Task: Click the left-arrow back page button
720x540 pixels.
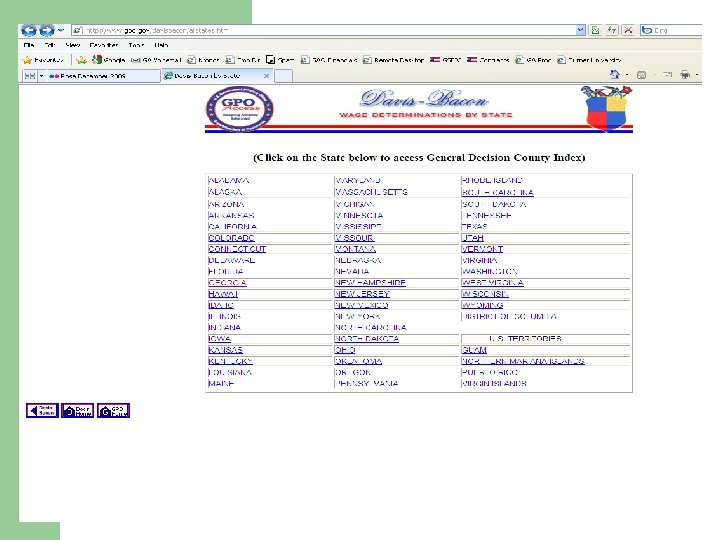Action: pyautogui.click(x=42, y=411)
